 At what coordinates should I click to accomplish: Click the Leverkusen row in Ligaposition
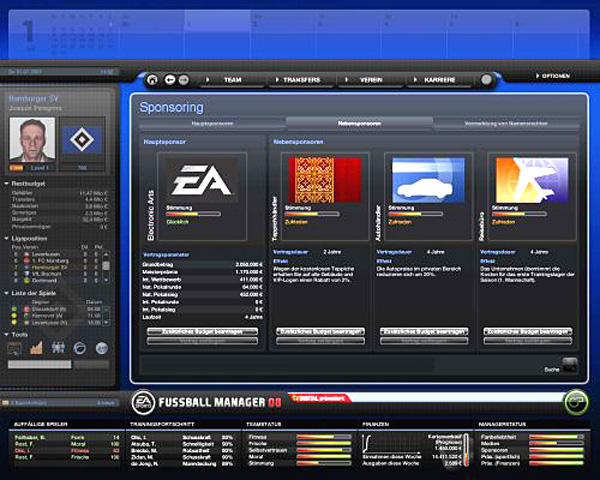[x=57, y=254]
